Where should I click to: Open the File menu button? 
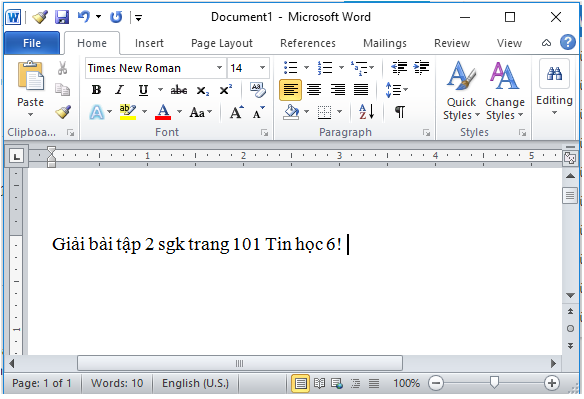coord(32,43)
